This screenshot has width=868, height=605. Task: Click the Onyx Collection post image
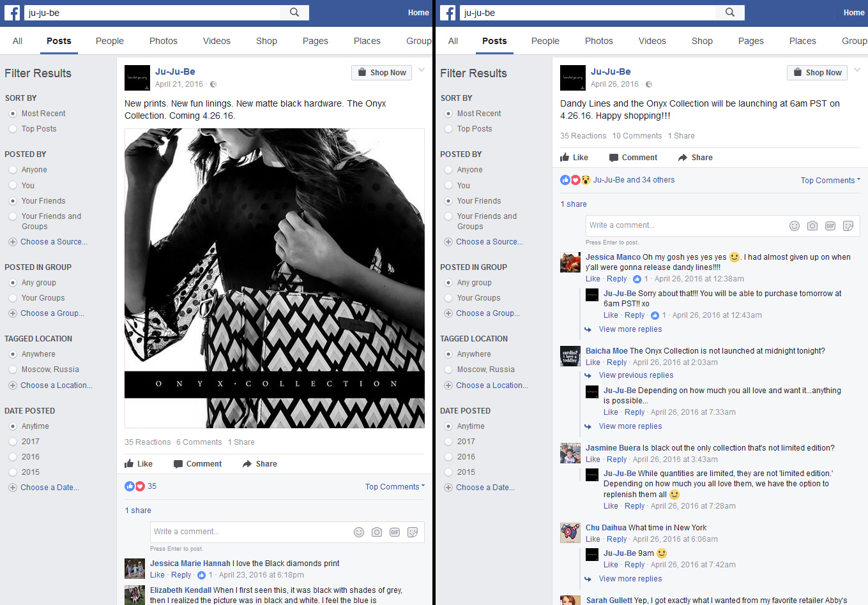(275, 278)
